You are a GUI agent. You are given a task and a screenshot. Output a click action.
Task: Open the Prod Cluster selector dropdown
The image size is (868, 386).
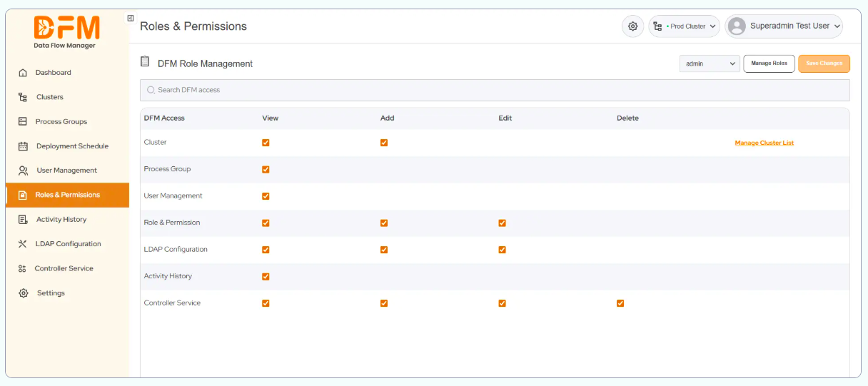(x=684, y=26)
